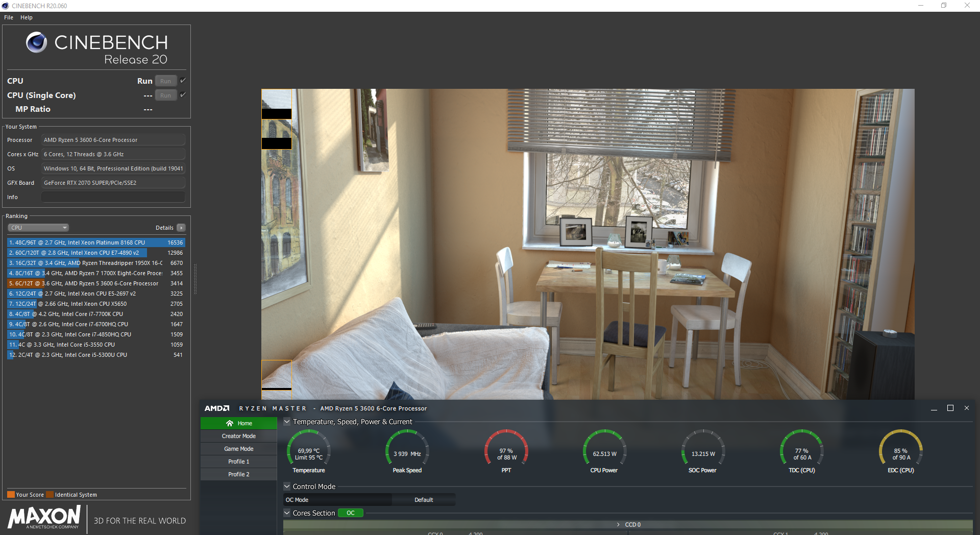Select the Xeon X5650 ranking row
Image resolution: width=980 pixels, height=535 pixels.
(96, 304)
